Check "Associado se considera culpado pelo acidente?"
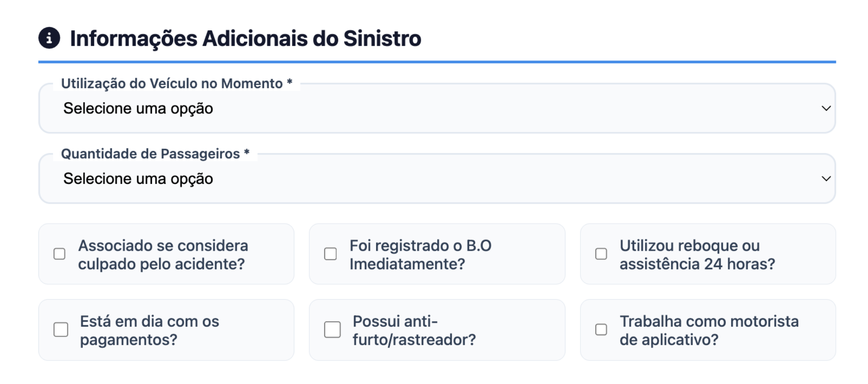 click(x=59, y=254)
